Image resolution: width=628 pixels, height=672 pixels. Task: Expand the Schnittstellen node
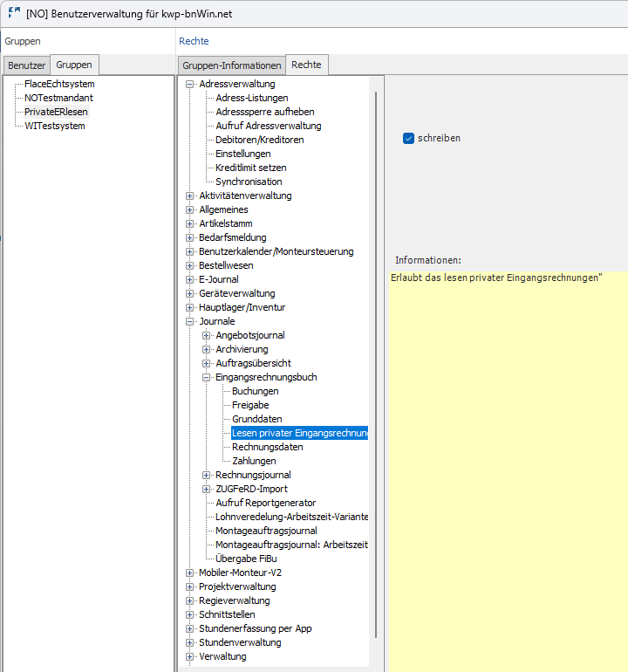[x=189, y=615]
